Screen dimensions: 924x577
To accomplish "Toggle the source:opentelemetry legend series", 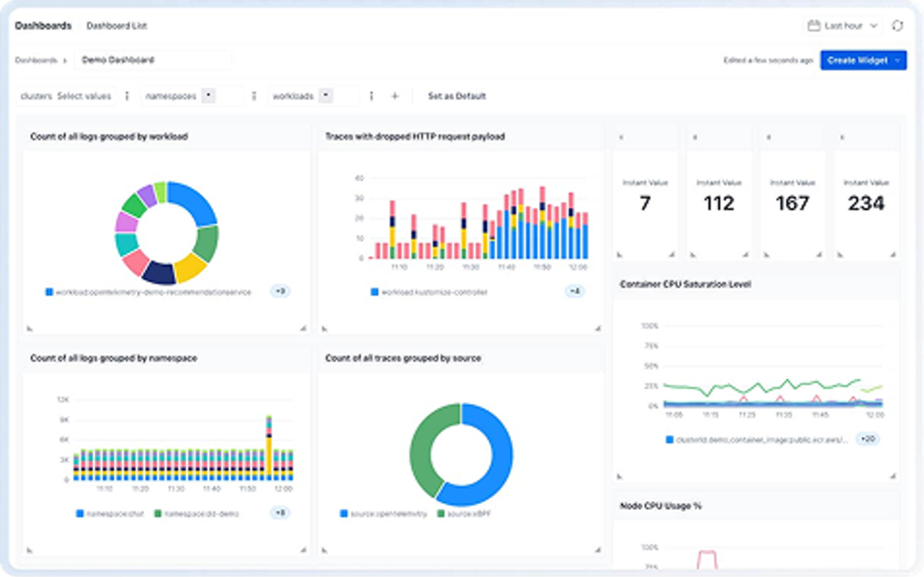I will [x=383, y=514].
